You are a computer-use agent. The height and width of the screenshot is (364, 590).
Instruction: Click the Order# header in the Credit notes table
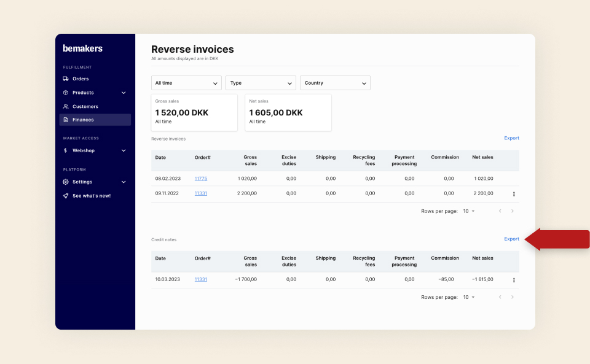[x=202, y=258]
